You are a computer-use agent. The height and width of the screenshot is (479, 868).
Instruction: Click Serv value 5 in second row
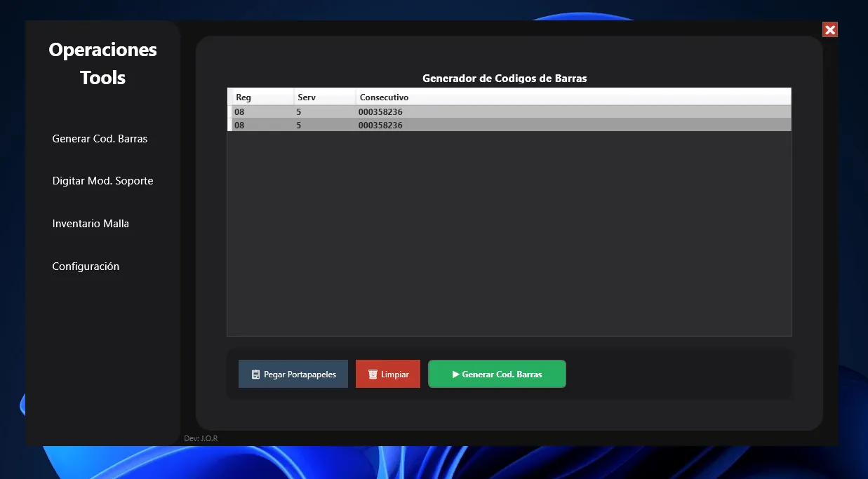[299, 125]
